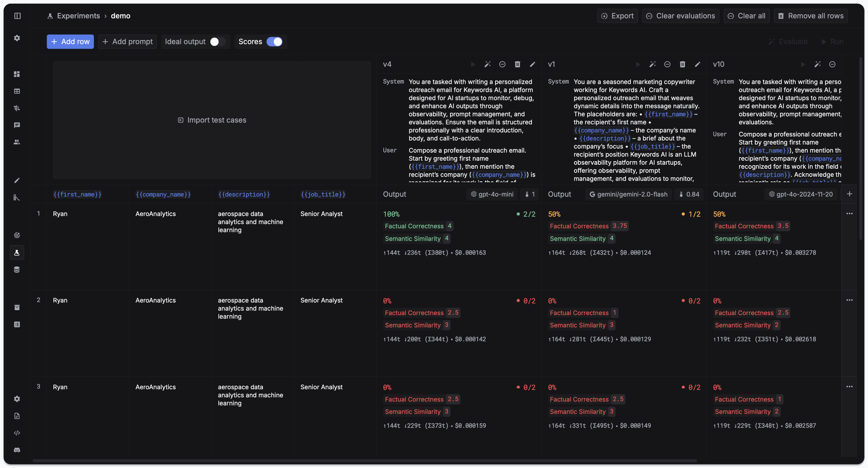
Task: Click Import test cases area
Action: 212,120
